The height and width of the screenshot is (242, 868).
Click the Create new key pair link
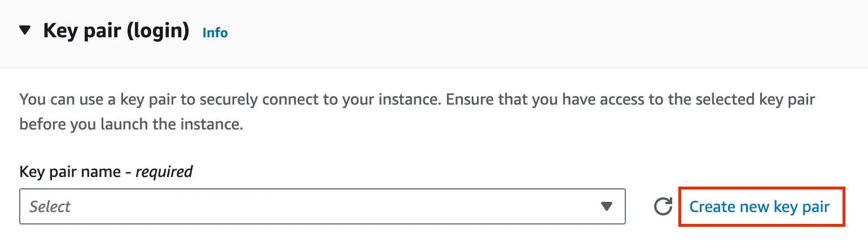[x=760, y=207]
